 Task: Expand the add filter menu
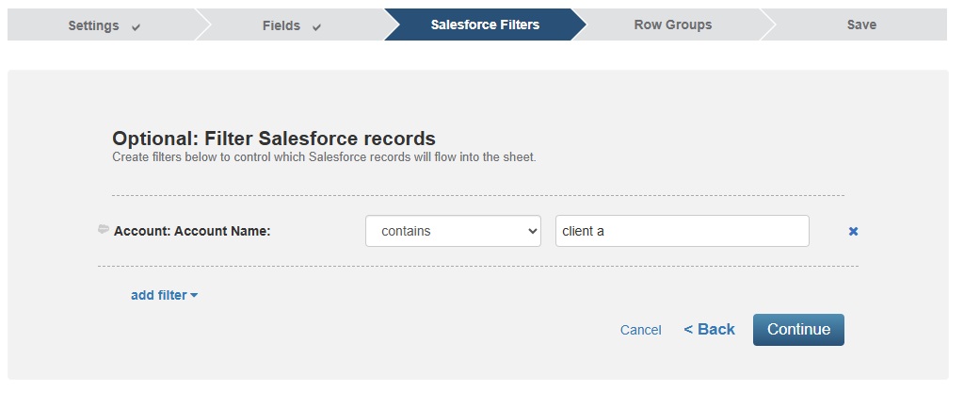pos(165,295)
